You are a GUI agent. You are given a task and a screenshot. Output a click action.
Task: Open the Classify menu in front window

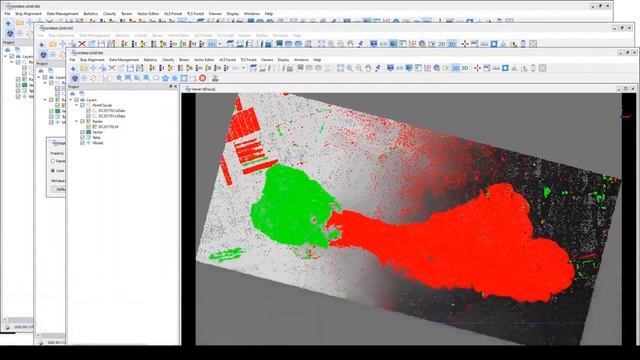click(168, 60)
